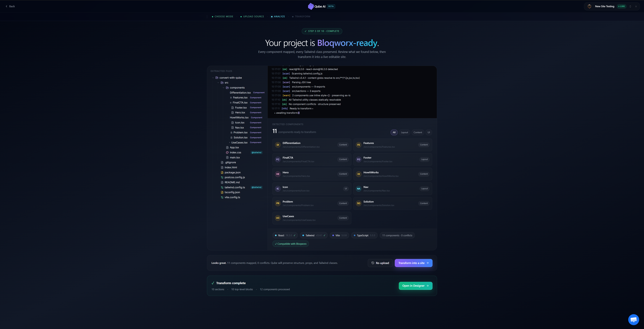Click the Tailwind v3.4.1 chip
This screenshot has width=644, height=329.
pyautogui.click(x=313, y=235)
